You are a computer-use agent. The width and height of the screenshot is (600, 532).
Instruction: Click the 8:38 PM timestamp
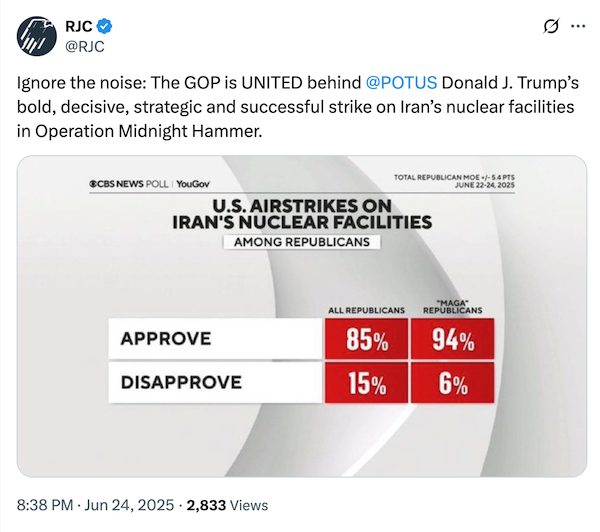tap(47, 506)
